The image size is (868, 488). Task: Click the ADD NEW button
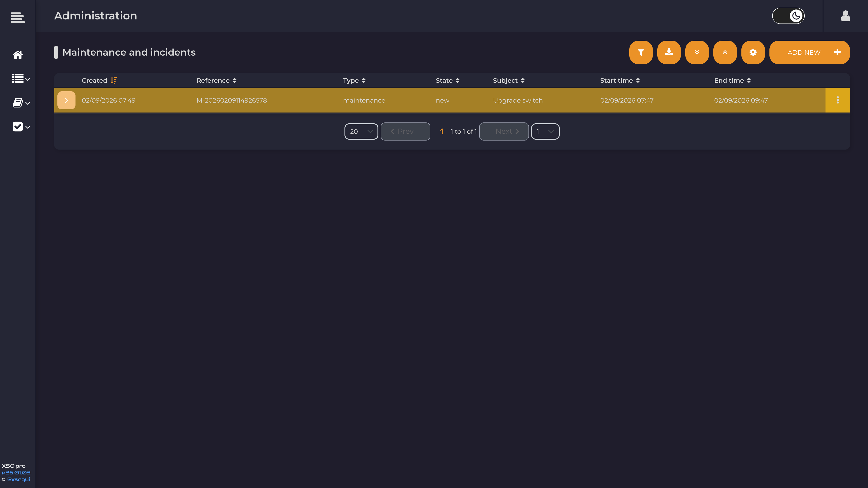click(809, 52)
